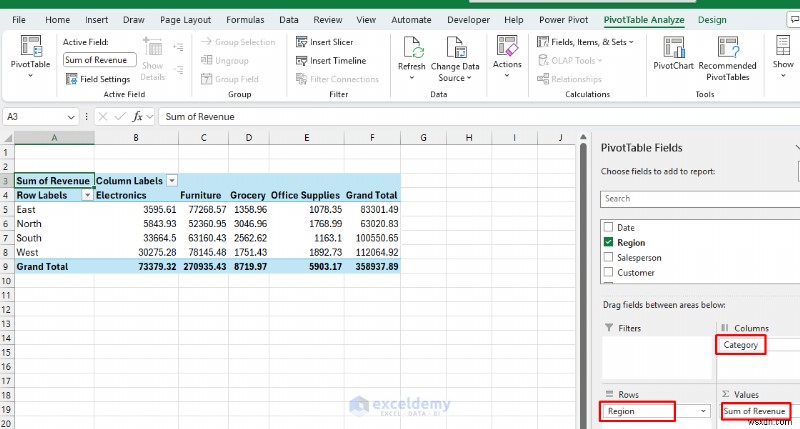The height and width of the screenshot is (429, 800).
Task: Check the Customer field checkbox
Action: tap(608, 272)
